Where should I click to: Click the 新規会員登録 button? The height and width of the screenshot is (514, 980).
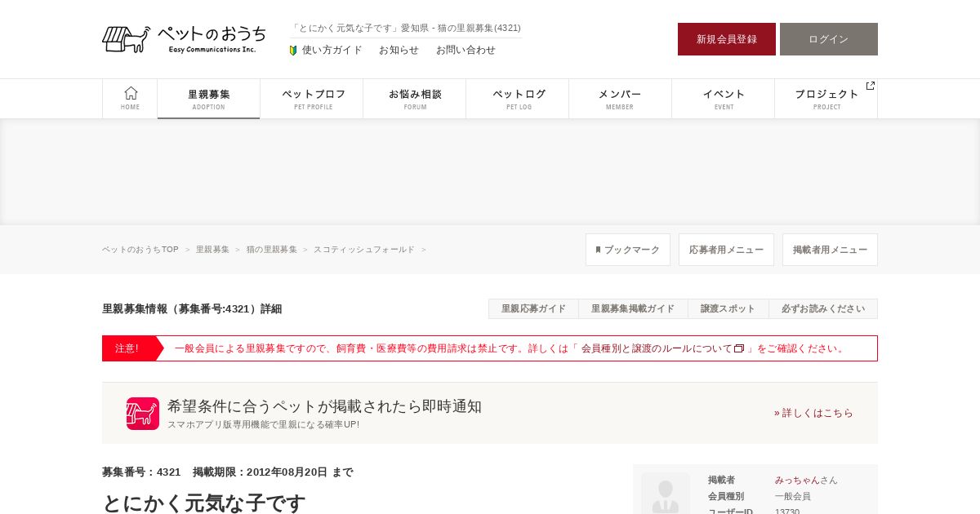[727, 39]
